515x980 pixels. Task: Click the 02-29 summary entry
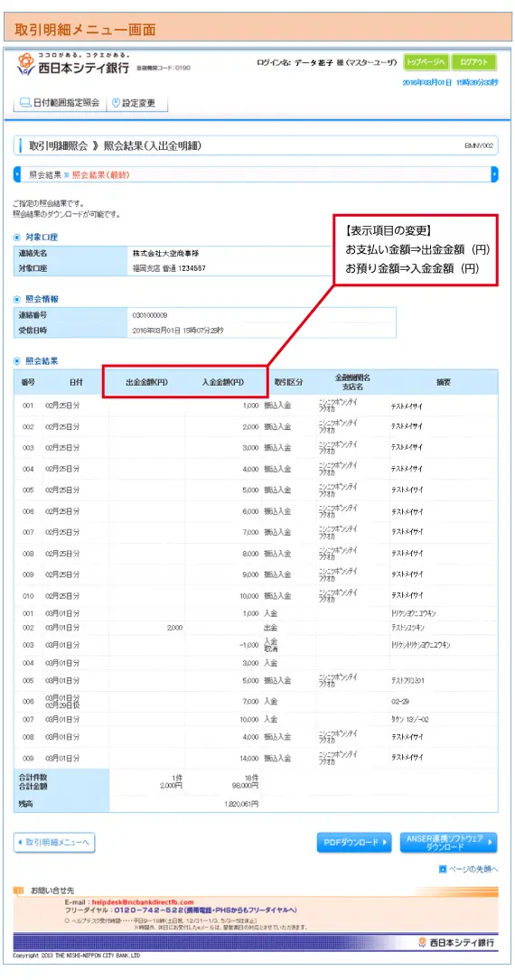click(400, 702)
